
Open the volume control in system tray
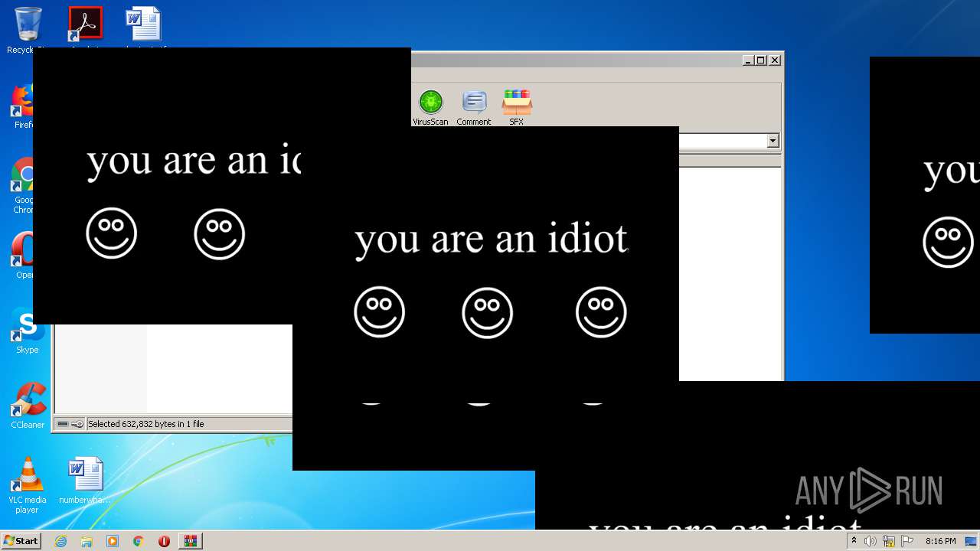tap(871, 541)
